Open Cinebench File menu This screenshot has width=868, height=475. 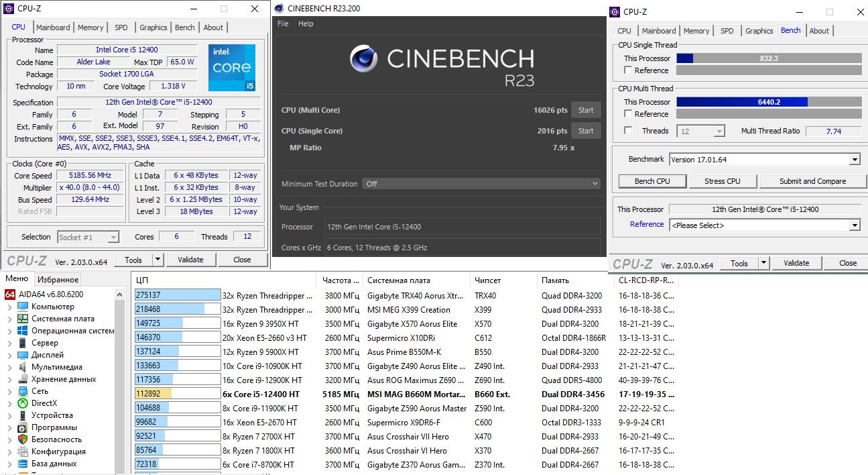[x=283, y=23]
